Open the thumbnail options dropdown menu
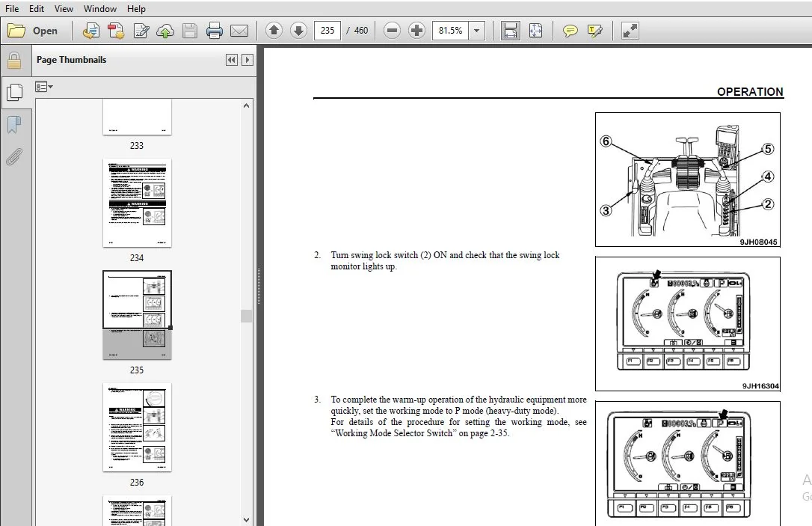This screenshot has height=526, width=812. pos(43,87)
